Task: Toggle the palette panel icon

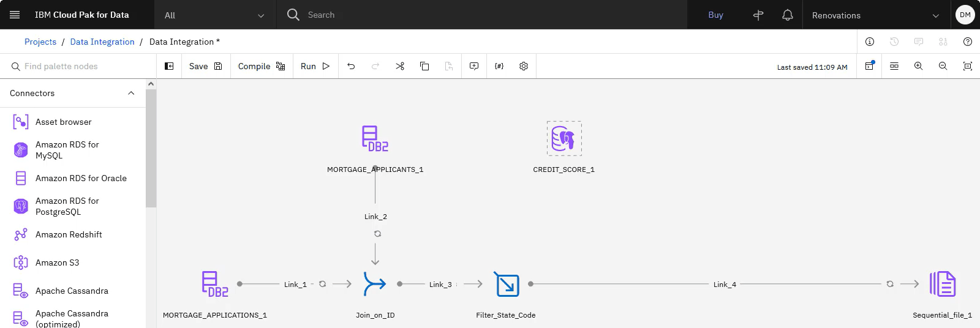Action: pyautogui.click(x=169, y=66)
